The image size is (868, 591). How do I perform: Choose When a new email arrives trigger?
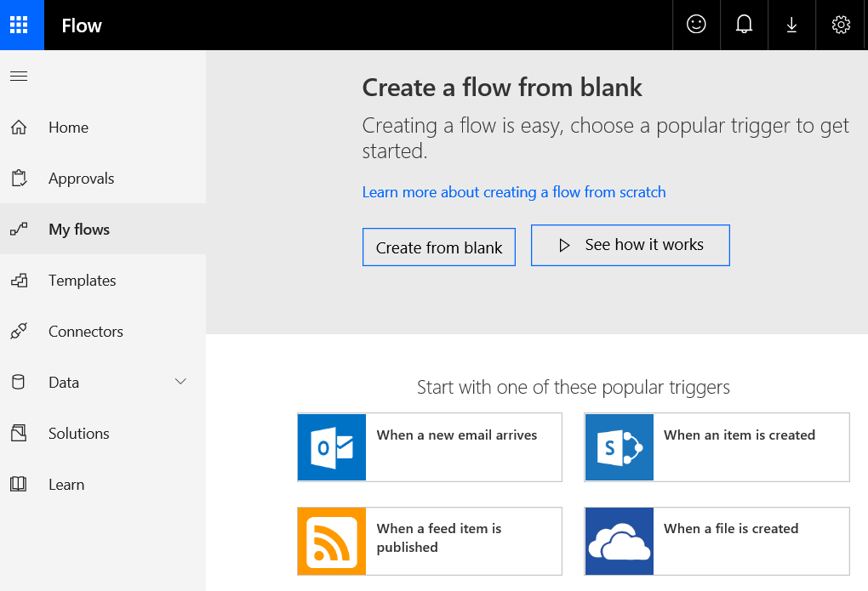click(x=430, y=447)
